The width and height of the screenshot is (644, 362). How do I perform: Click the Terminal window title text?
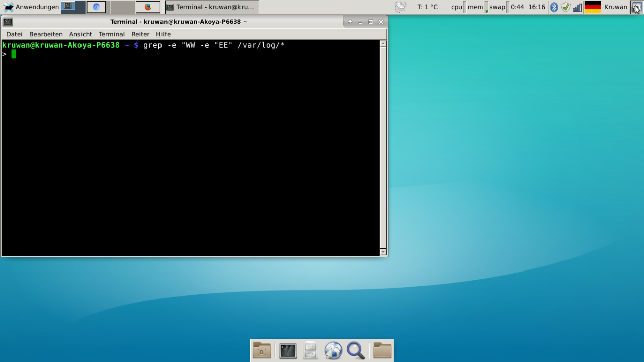(179, 22)
